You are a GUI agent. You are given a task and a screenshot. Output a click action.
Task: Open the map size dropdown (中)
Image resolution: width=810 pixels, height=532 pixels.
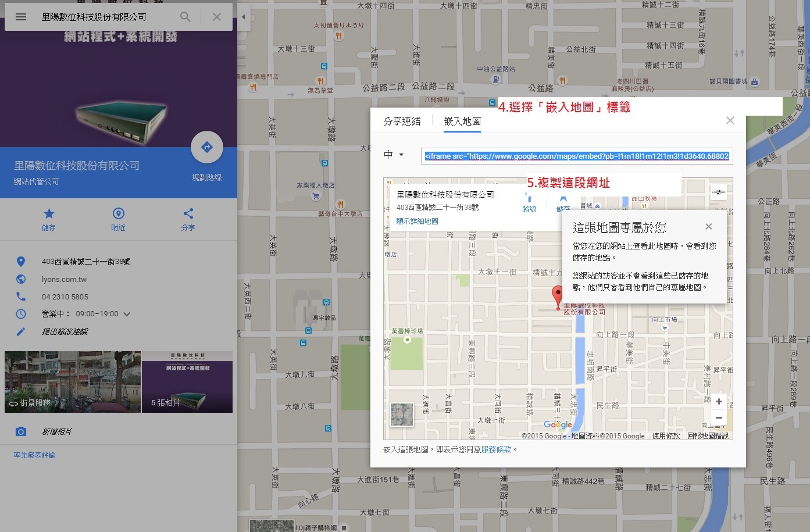(x=394, y=155)
